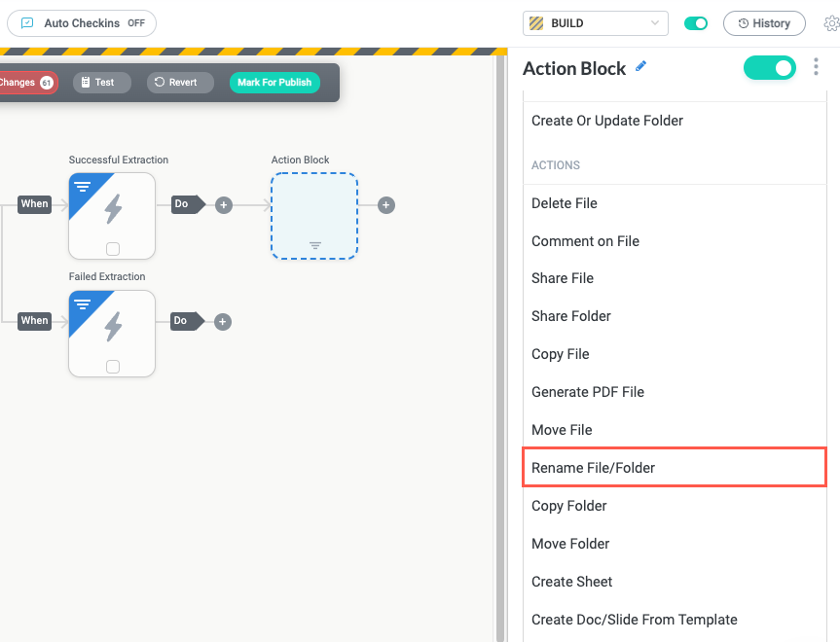This screenshot has height=642, width=840.
Task: Click the Test button
Action: (101, 83)
